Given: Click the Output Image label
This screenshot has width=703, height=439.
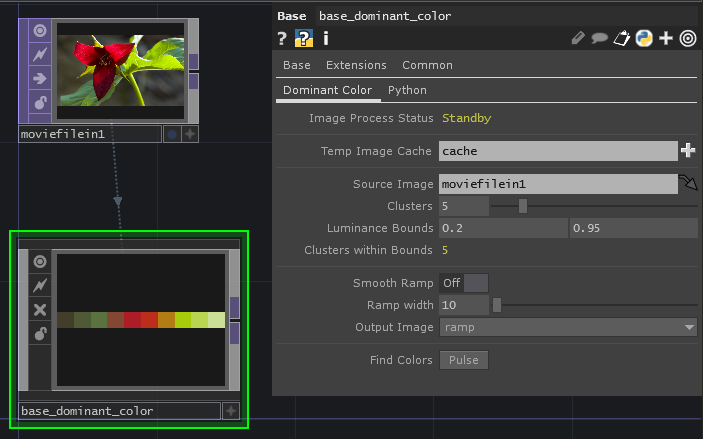Looking at the screenshot, I should click(x=394, y=327).
